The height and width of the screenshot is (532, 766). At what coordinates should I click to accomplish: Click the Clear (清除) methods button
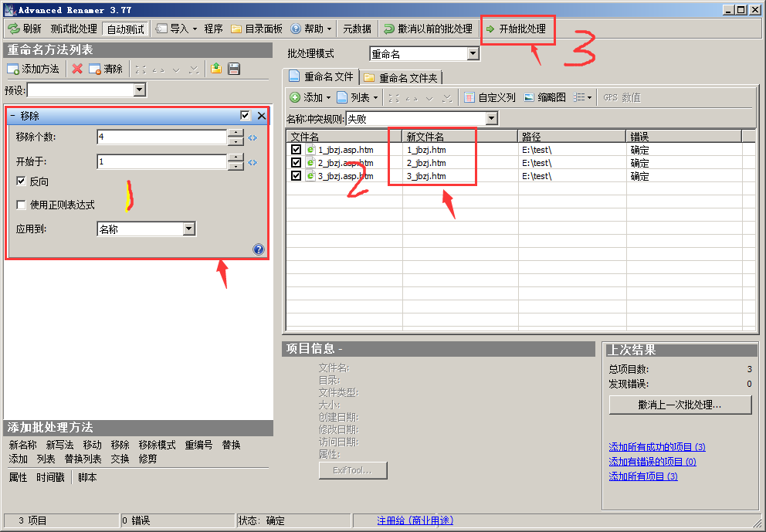click(106, 69)
